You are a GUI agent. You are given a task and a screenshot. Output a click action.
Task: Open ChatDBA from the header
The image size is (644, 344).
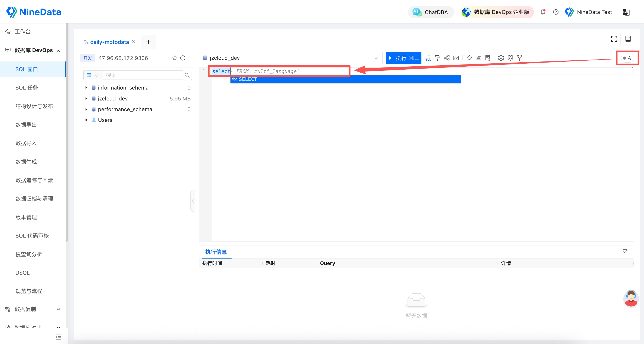coord(430,12)
